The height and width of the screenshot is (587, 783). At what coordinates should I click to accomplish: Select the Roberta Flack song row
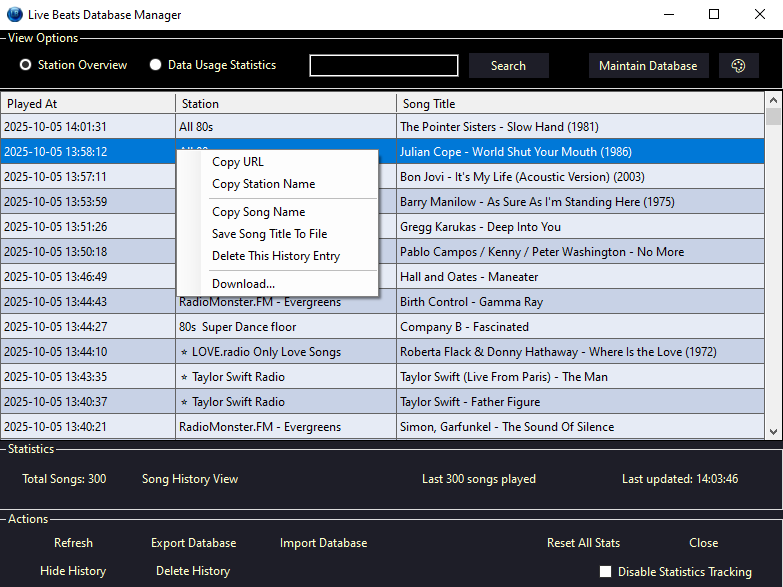pos(558,352)
